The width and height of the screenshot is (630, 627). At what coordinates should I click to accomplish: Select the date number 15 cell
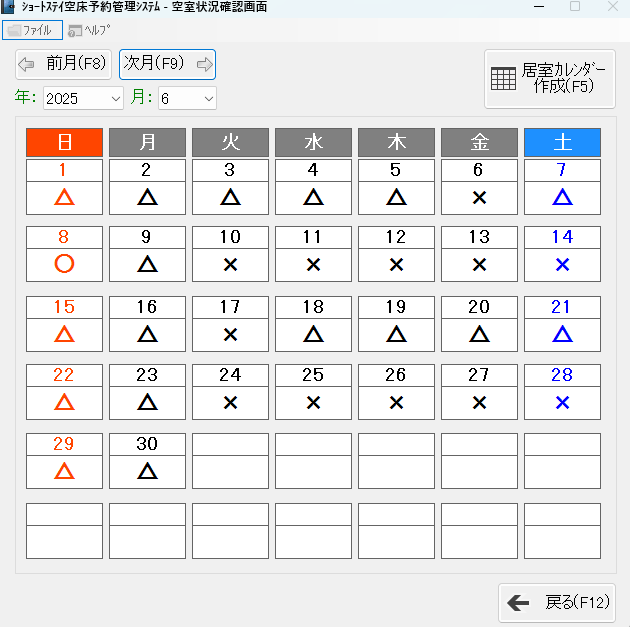pos(64,307)
